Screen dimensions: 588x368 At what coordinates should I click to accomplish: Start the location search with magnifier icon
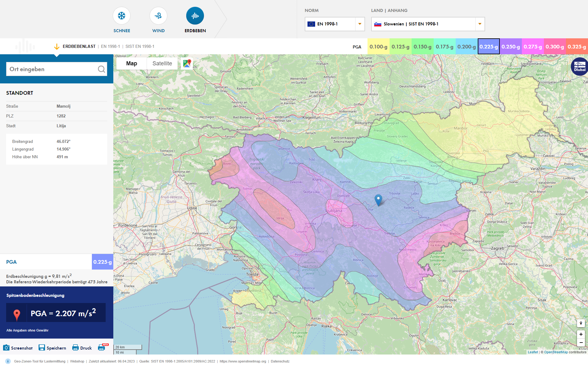(x=101, y=69)
